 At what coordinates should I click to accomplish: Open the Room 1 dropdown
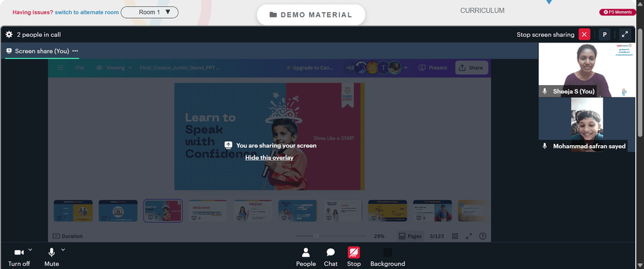point(149,12)
